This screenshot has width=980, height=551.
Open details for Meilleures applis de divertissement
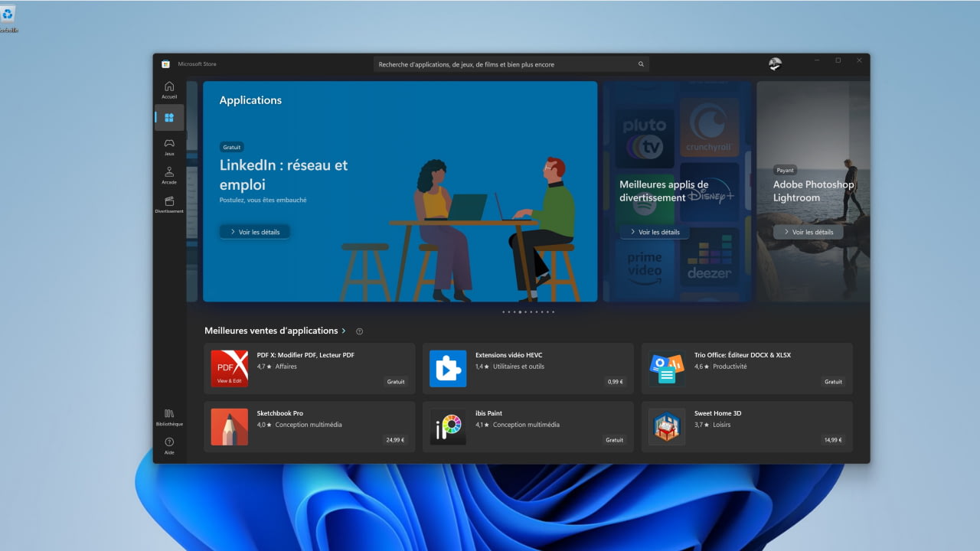654,232
